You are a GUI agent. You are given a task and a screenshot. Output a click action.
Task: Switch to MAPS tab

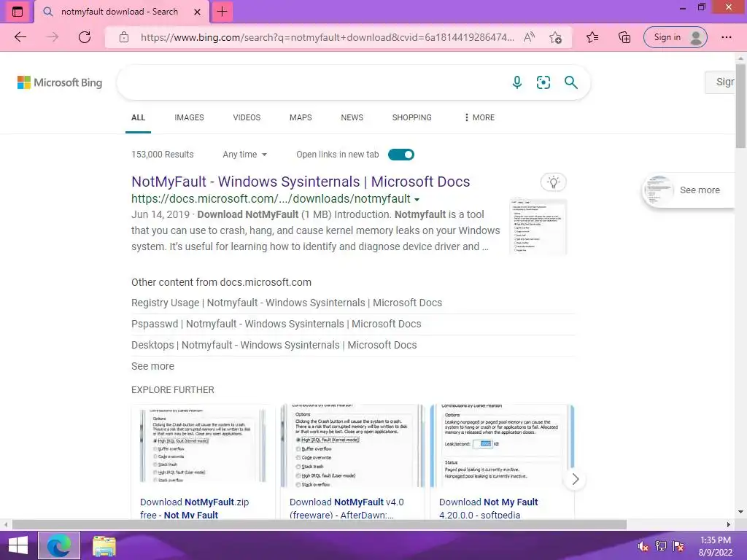pyautogui.click(x=301, y=117)
